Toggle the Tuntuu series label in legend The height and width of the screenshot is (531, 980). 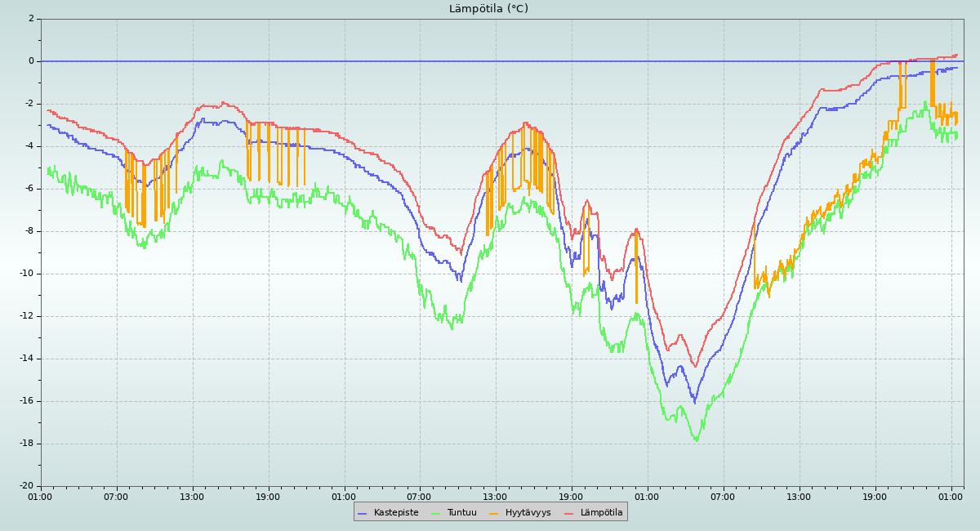click(x=461, y=513)
